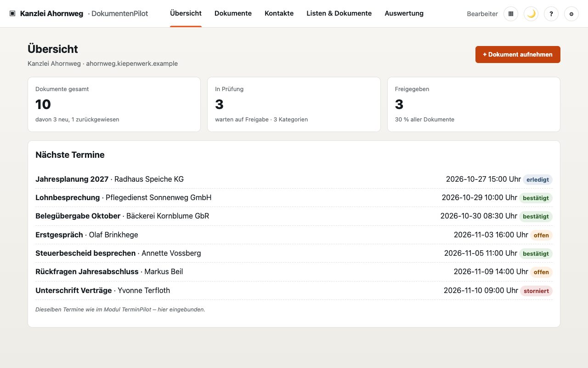
Task: Switch to the Übersicht tab
Action: pos(186,13)
